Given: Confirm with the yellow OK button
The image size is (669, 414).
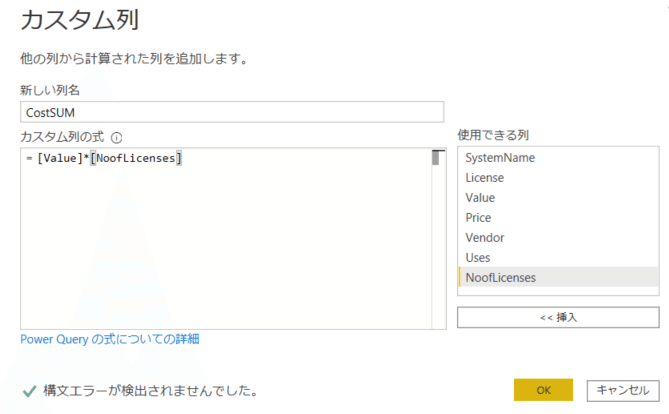Looking at the screenshot, I should 543,390.
